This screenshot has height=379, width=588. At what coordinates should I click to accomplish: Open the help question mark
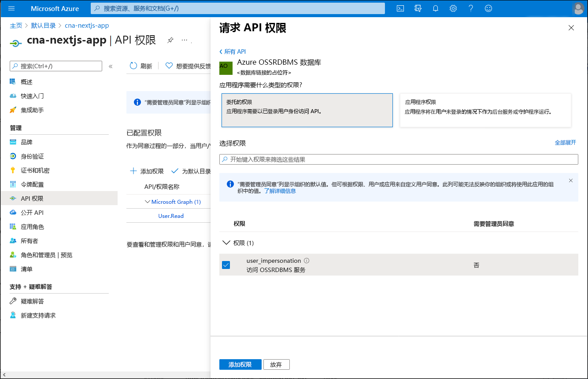coord(471,8)
